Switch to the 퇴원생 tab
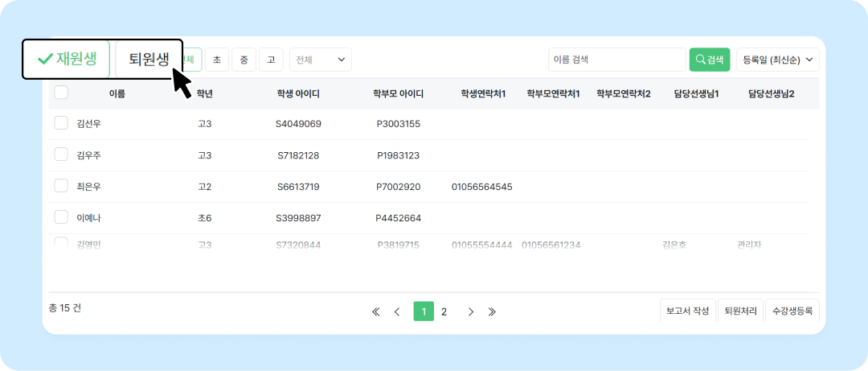Screen dimensions: 868x371 point(149,59)
